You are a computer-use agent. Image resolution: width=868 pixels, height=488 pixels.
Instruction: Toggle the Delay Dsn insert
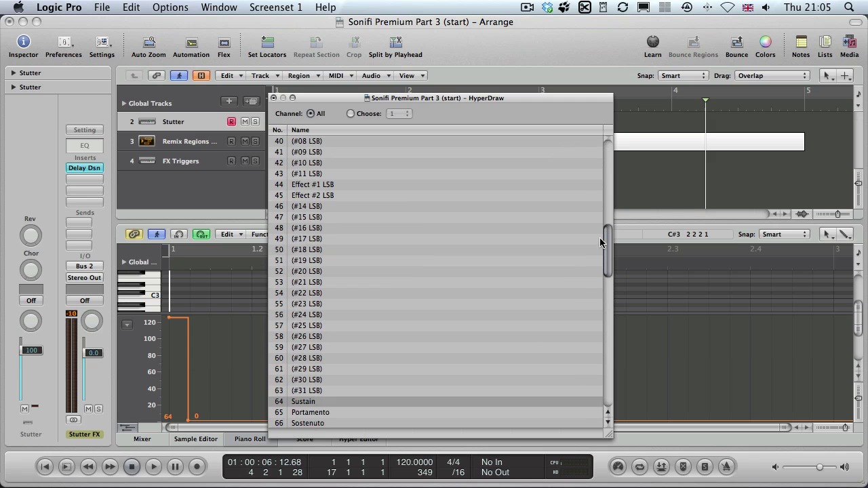click(x=84, y=168)
